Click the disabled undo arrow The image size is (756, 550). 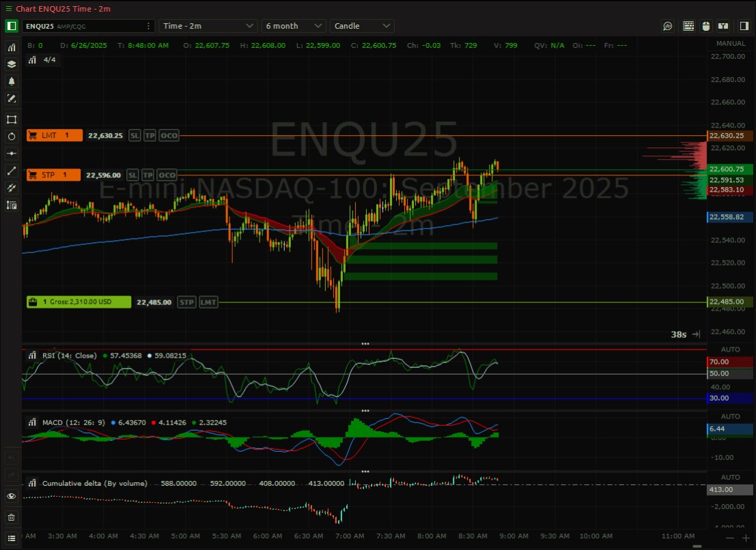point(12,457)
